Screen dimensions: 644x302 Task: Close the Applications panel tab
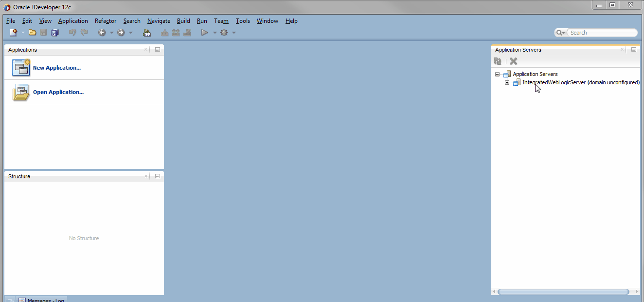coord(146,50)
